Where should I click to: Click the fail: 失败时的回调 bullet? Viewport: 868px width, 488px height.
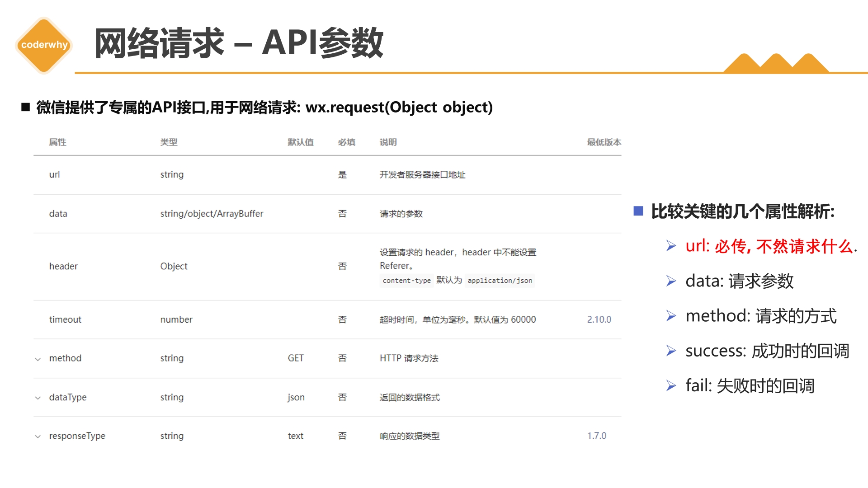(x=750, y=386)
